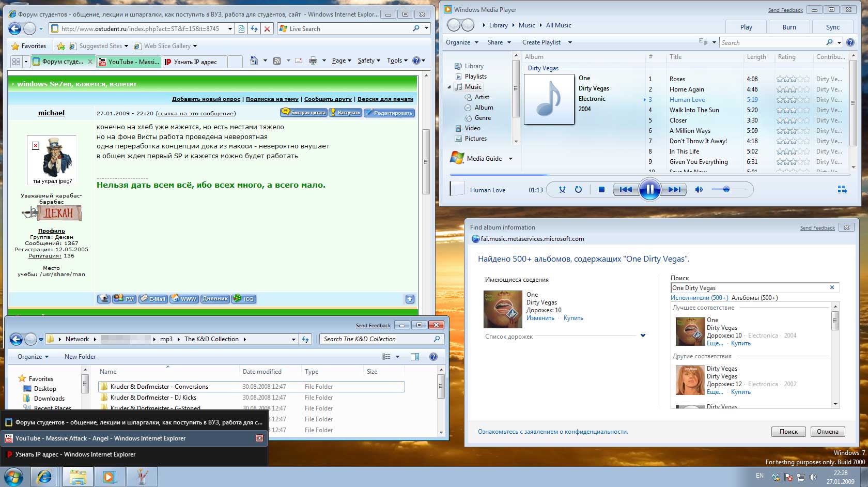The height and width of the screenshot is (487, 868).
Task: Click Windows Media Player taskbar icon
Action: 109,477
